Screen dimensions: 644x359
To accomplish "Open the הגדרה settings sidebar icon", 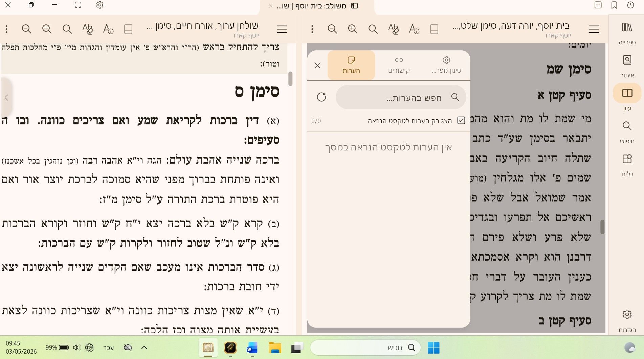I will coord(627,320).
